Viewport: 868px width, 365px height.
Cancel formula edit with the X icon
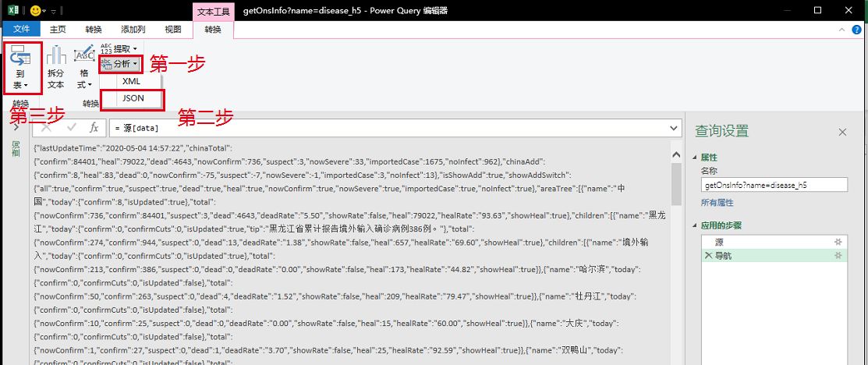47,128
